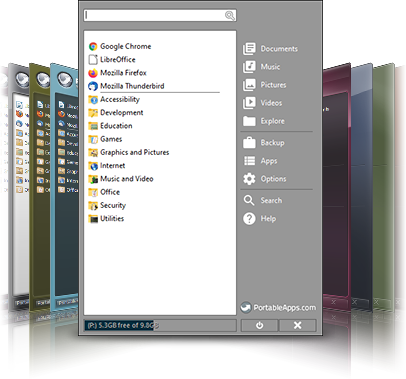Expand the Accessibility category label
Viewport: 406px width, 379px height.
tap(120, 99)
